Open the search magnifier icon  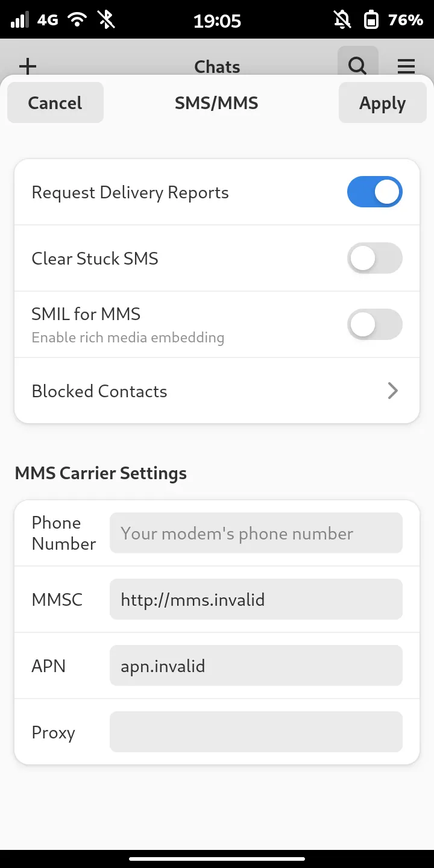click(x=357, y=65)
